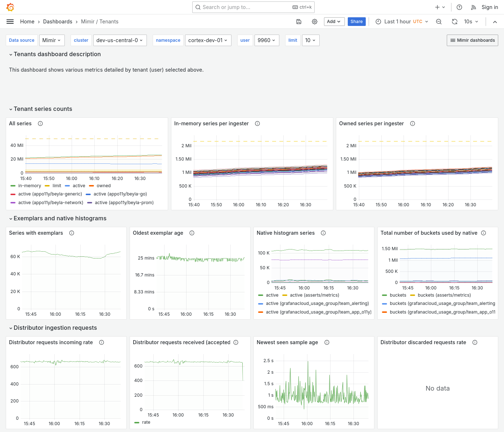Open the cluster dropdown showing dev-us-central-0
Image resolution: width=504 pixels, height=432 pixels.
(120, 40)
